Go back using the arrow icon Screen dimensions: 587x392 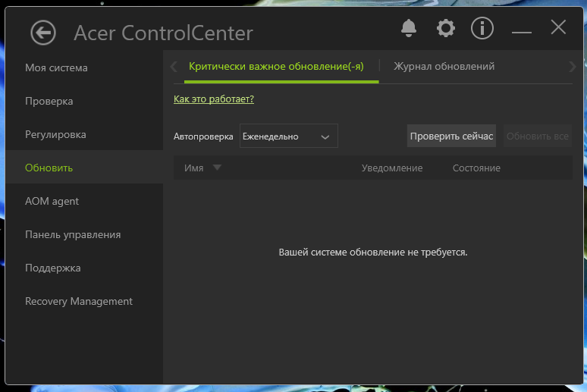(x=43, y=33)
